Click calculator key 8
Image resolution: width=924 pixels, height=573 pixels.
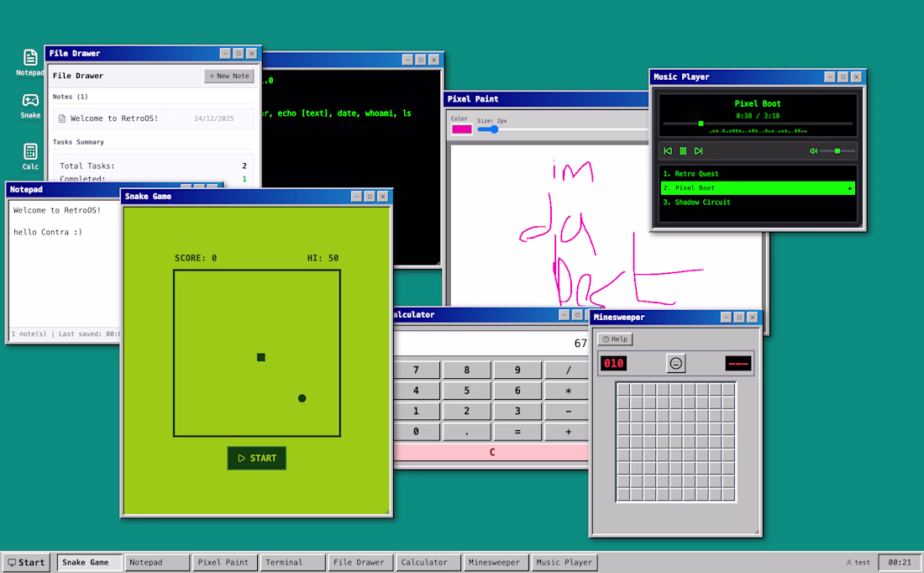tap(467, 371)
